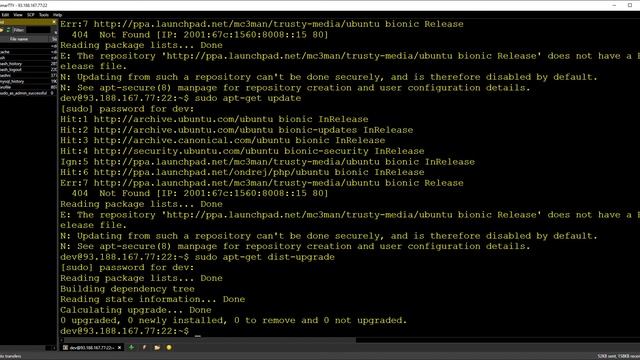
Task: Click the 'Calculating upgrade... Done' line
Action: [136, 310]
